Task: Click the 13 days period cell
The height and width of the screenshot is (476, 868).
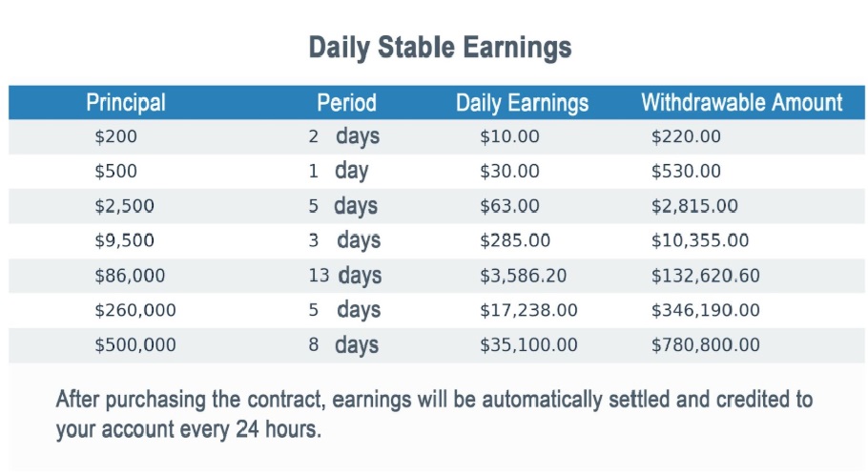Action: (344, 276)
